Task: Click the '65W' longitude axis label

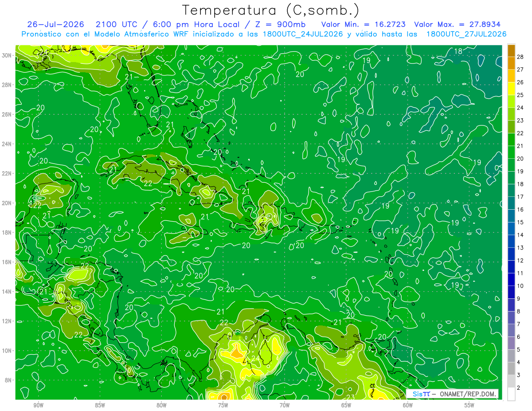Action: click(x=346, y=405)
